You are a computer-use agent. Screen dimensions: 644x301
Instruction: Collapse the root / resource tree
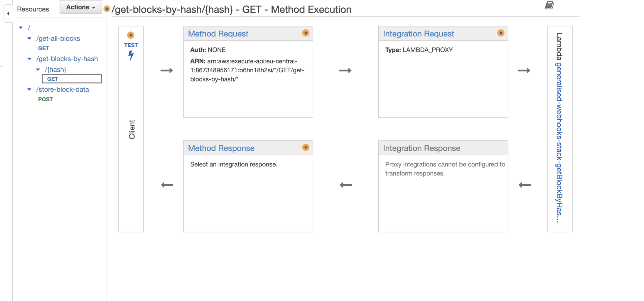click(x=21, y=28)
